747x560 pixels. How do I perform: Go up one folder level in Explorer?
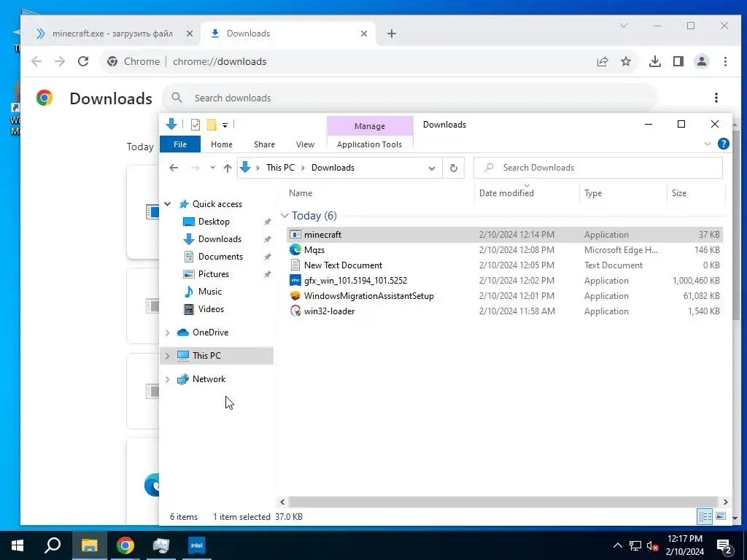pyautogui.click(x=228, y=168)
